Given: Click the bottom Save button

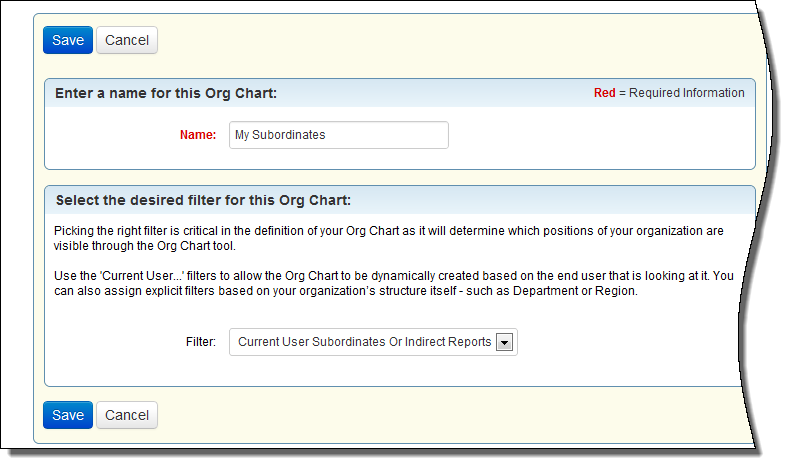Looking at the screenshot, I should (68, 415).
